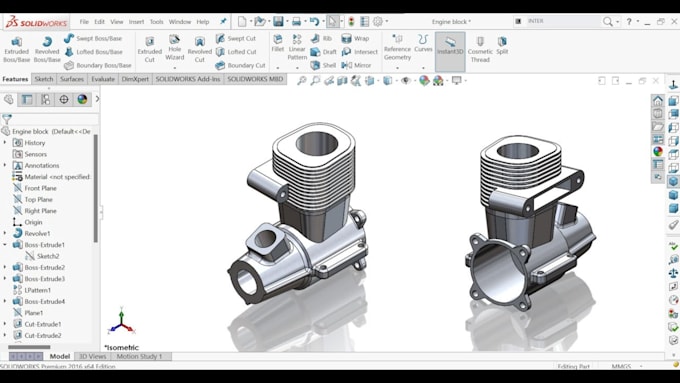Click the Rebuild traffic light icon
The height and width of the screenshot is (383, 680).
[351, 21]
